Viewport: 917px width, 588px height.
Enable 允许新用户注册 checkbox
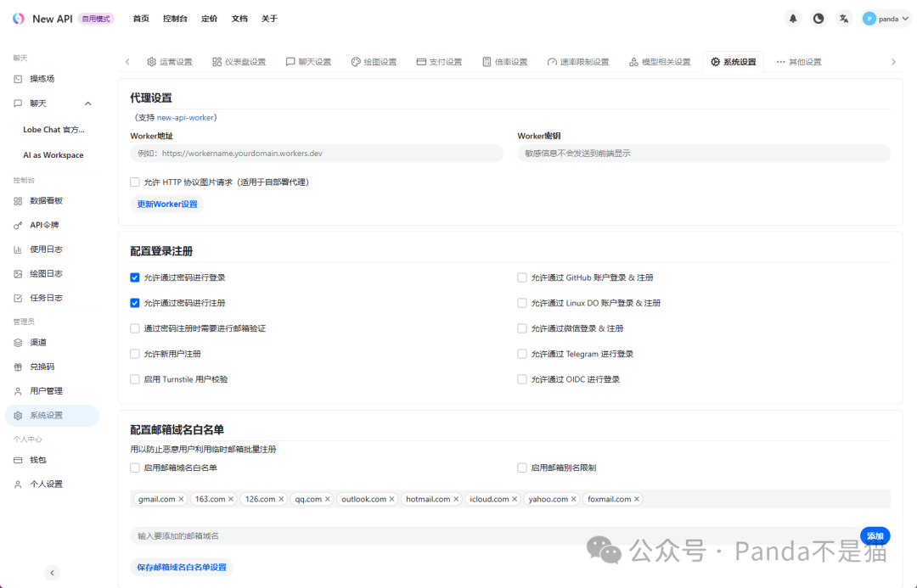click(134, 353)
